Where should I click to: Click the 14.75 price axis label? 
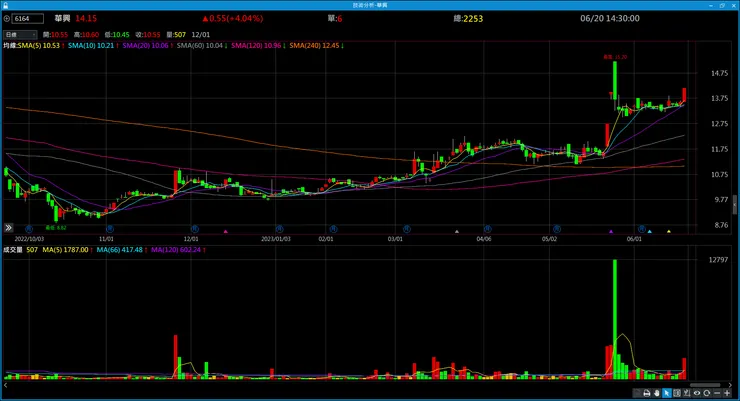tap(719, 73)
